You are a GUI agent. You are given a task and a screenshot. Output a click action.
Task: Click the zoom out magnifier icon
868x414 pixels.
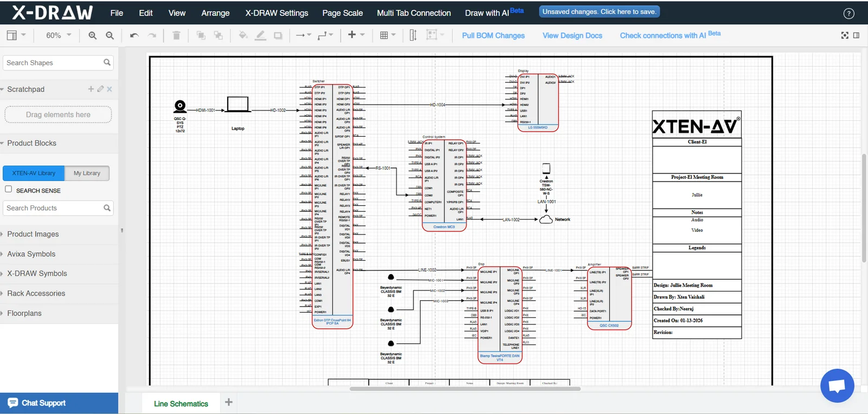tap(110, 35)
